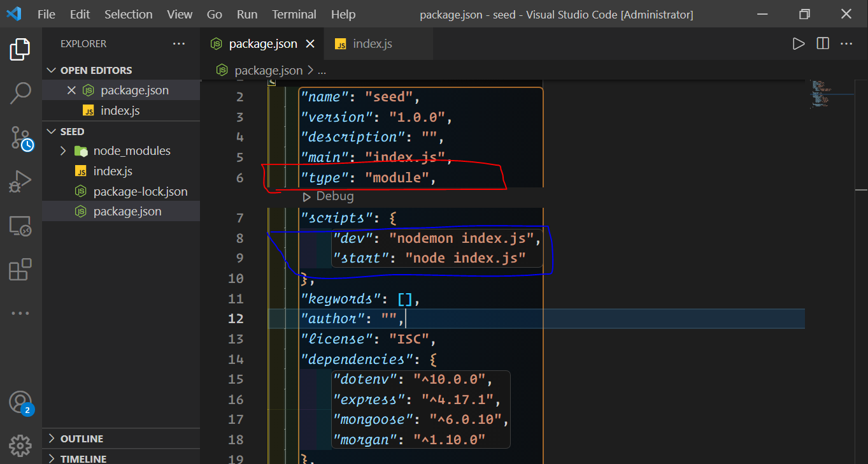The width and height of the screenshot is (868, 464).
Task: Open the Explorer view in activity bar
Action: pos(20,49)
